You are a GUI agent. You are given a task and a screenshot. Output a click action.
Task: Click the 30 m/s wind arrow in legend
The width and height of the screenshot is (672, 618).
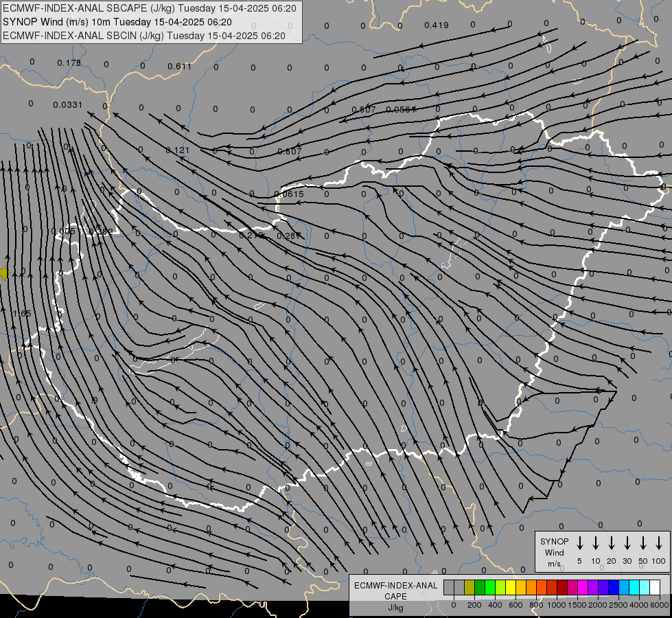[627, 543]
